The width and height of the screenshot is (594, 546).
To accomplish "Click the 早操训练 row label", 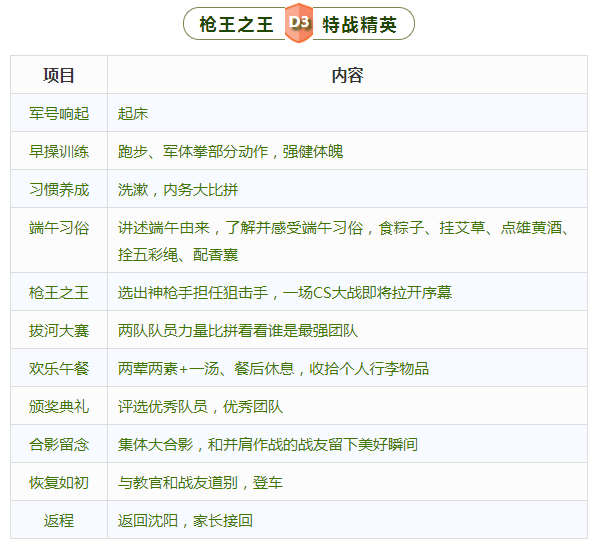I will tap(59, 152).
